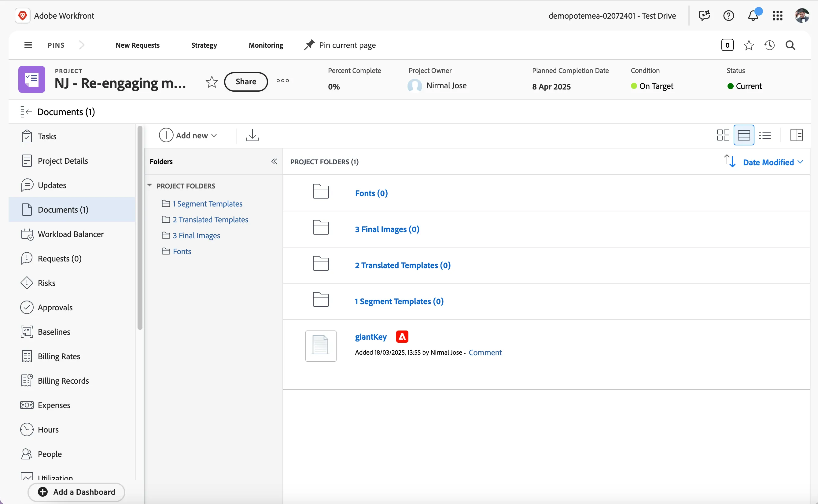The image size is (818, 504).
Task: Switch to the standard row view
Action: coord(744,135)
